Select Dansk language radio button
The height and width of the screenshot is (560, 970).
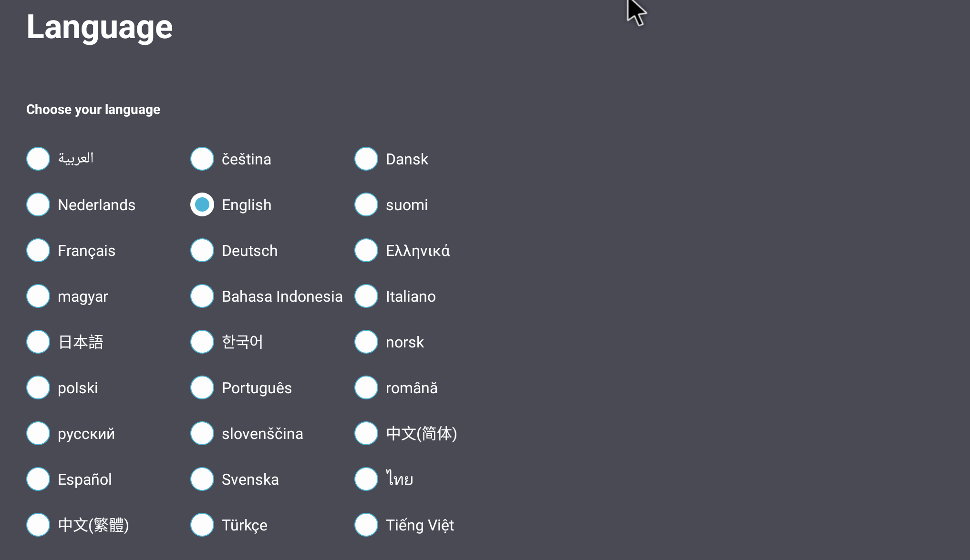366,159
